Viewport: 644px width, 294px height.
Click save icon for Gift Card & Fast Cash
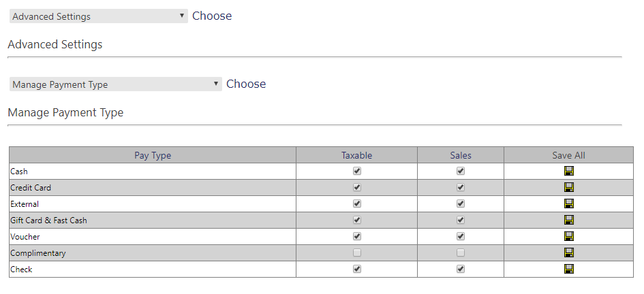coord(569,220)
